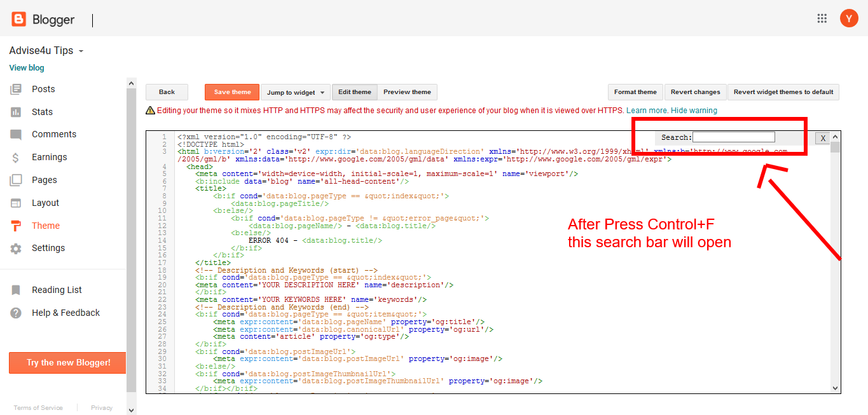The height and width of the screenshot is (415, 868).
Task: Click into the Search input field
Action: point(734,137)
